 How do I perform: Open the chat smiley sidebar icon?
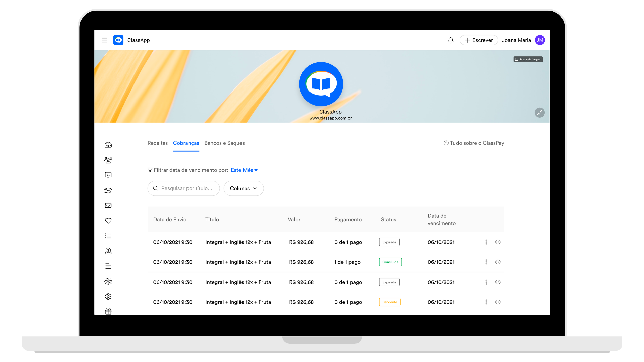point(108,175)
